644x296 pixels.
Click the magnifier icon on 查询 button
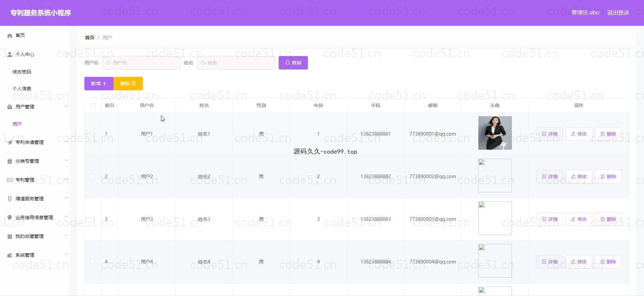click(287, 63)
